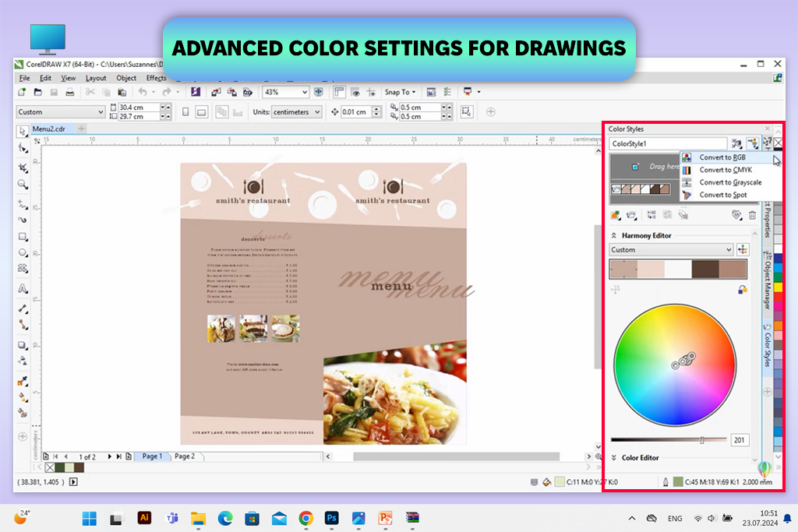Screen dimensions: 798x532
Task: Toggle show rulers button
Action: (340, 92)
